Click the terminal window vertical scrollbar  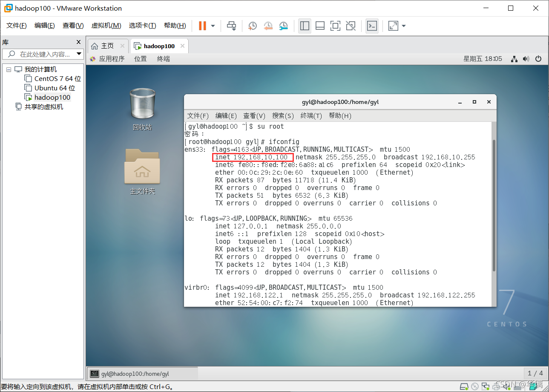pyautogui.click(x=494, y=205)
